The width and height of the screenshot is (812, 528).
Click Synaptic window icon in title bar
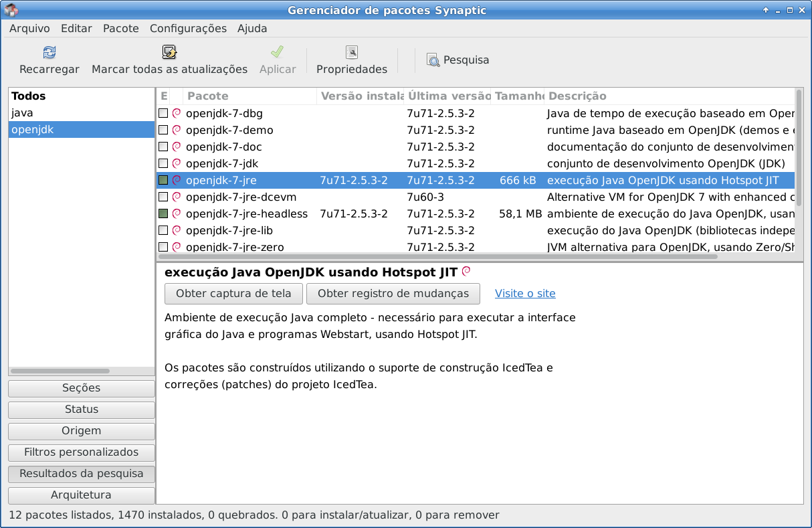[11, 9]
